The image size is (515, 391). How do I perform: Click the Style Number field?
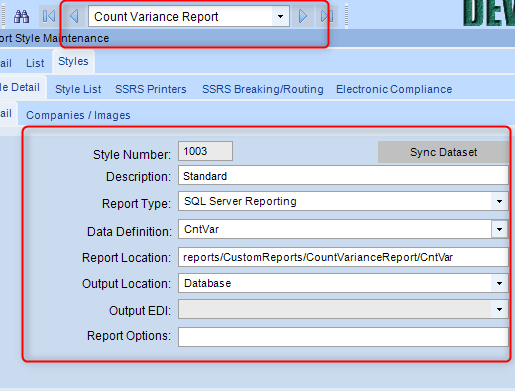coord(205,151)
